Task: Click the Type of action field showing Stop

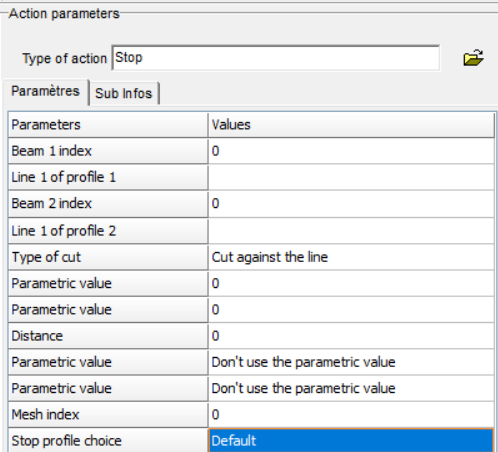Action: [x=276, y=58]
